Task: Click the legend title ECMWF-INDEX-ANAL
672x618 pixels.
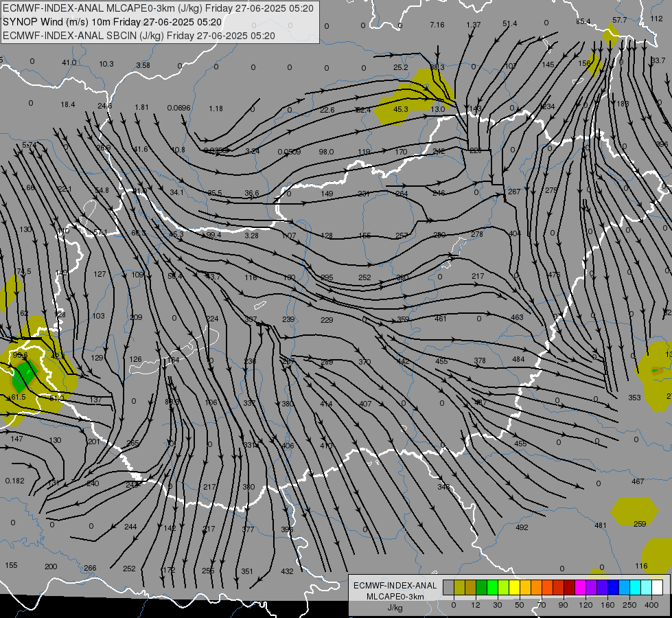Action: [x=395, y=586]
